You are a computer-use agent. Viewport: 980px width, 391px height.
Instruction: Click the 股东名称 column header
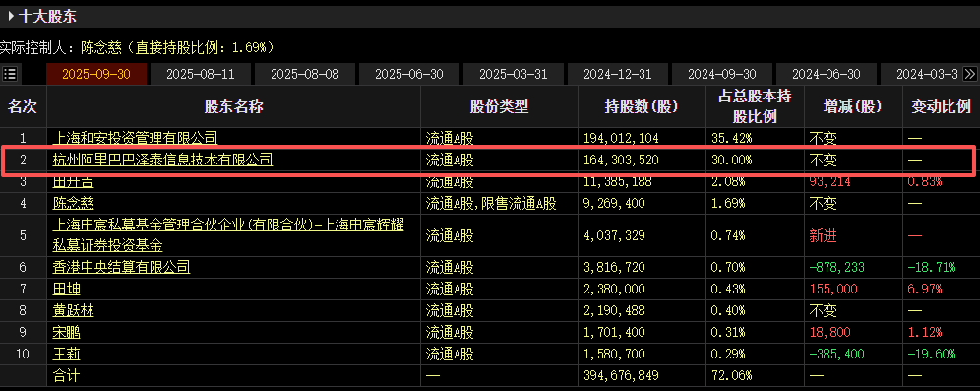point(234,106)
